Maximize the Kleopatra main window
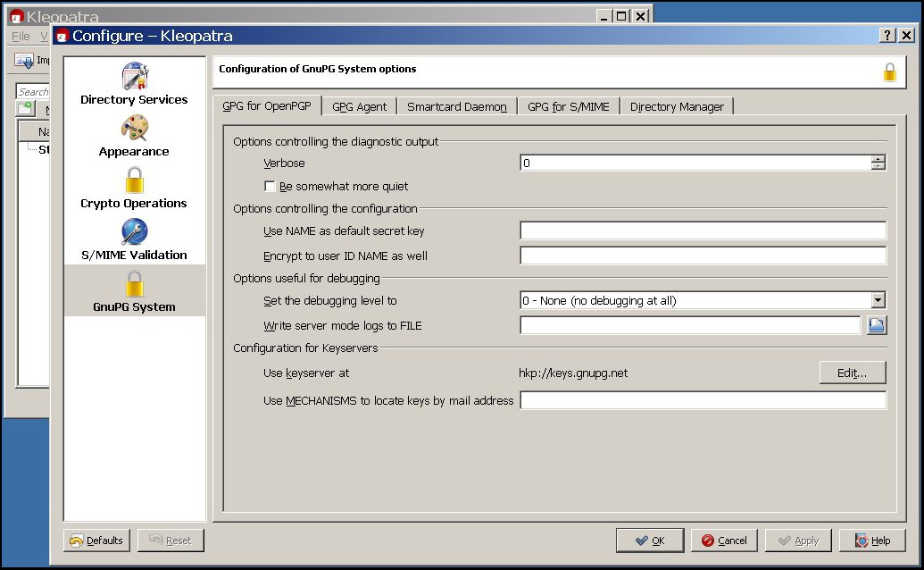This screenshot has width=924, height=570. [x=621, y=16]
